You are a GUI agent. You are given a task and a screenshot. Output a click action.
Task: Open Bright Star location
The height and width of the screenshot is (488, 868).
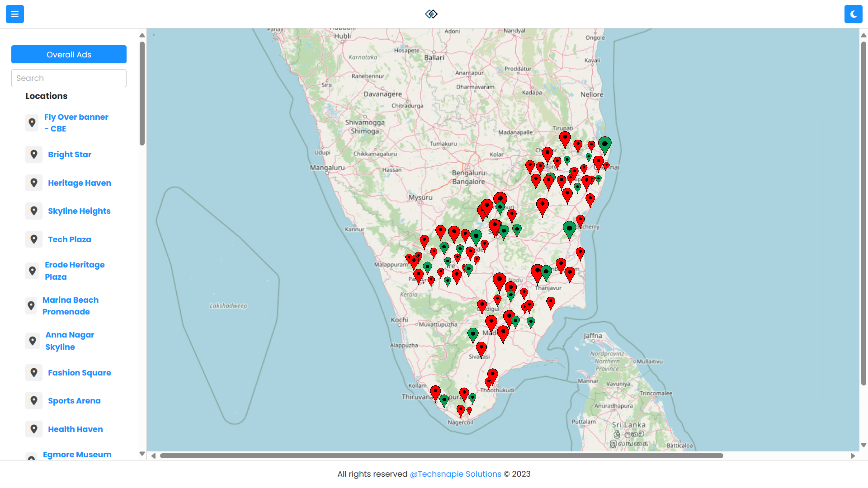click(x=69, y=155)
